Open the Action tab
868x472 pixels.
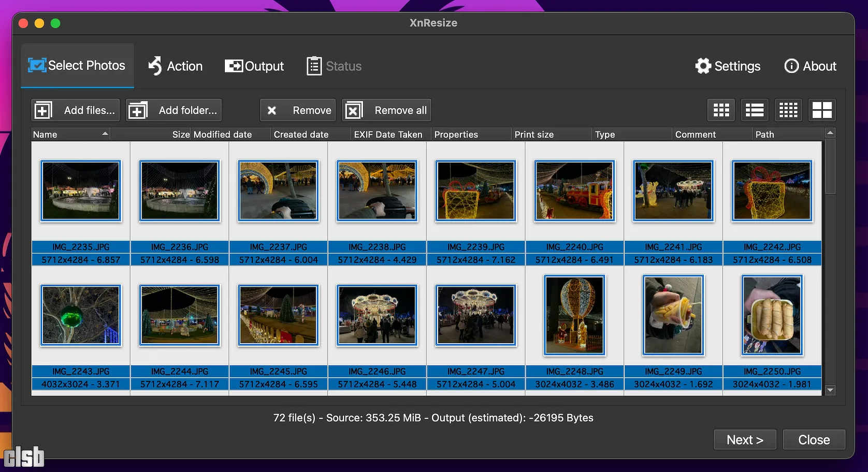pos(176,66)
